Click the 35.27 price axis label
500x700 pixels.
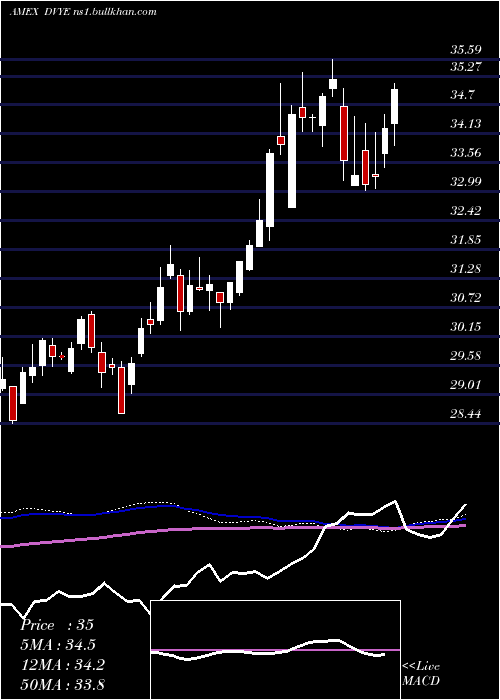pyautogui.click(x=466, y=67)
